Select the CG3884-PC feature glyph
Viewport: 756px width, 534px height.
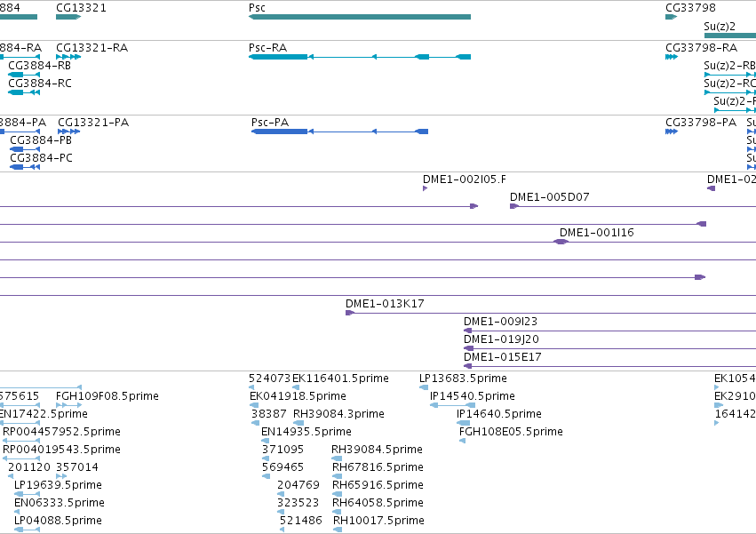(25, 167)
